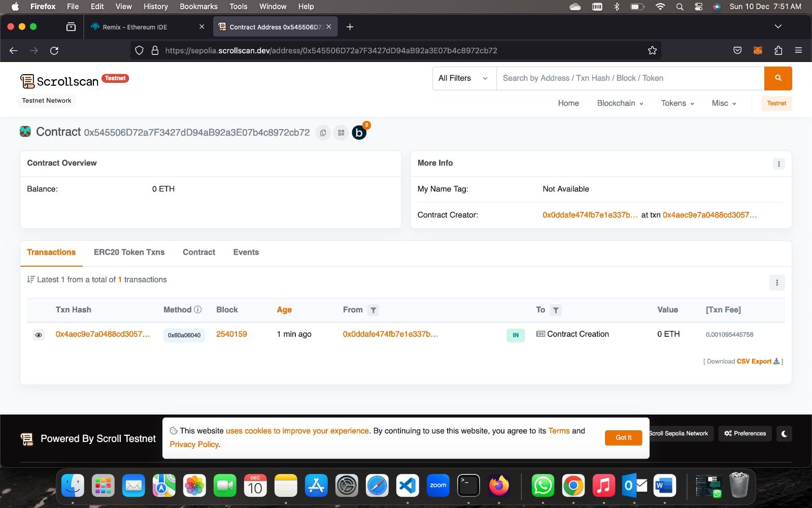812x508 pixels.
Task: Switch to ERC20 Token Txns tab
Action: pos(129,252)
